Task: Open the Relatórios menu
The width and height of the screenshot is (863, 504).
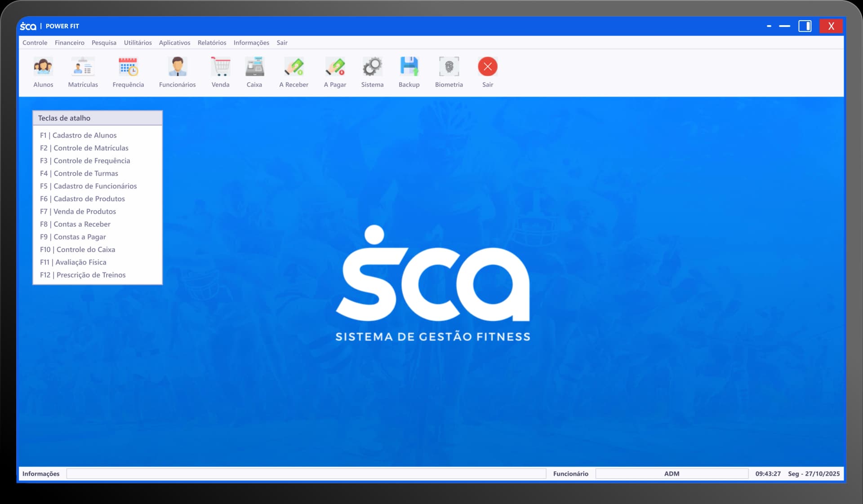Action: (x=212, y=43)
